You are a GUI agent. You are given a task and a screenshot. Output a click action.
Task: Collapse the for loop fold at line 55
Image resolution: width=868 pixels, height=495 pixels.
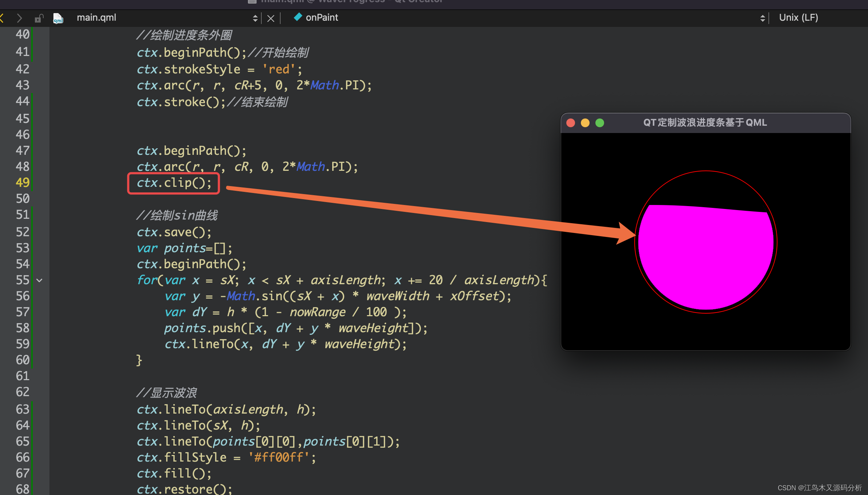point(39,280)
